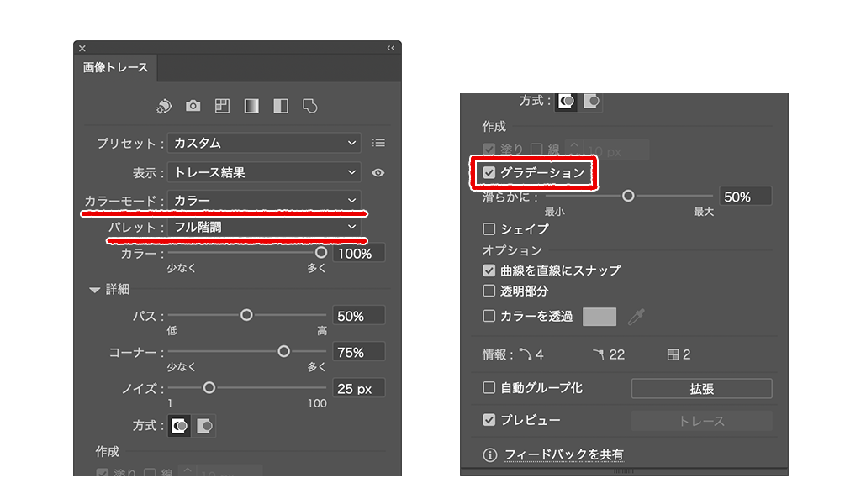Enable the シェイプ checkbox
Image resolution: width=861 pixels, height=504 pixels.
click(489, 228)
